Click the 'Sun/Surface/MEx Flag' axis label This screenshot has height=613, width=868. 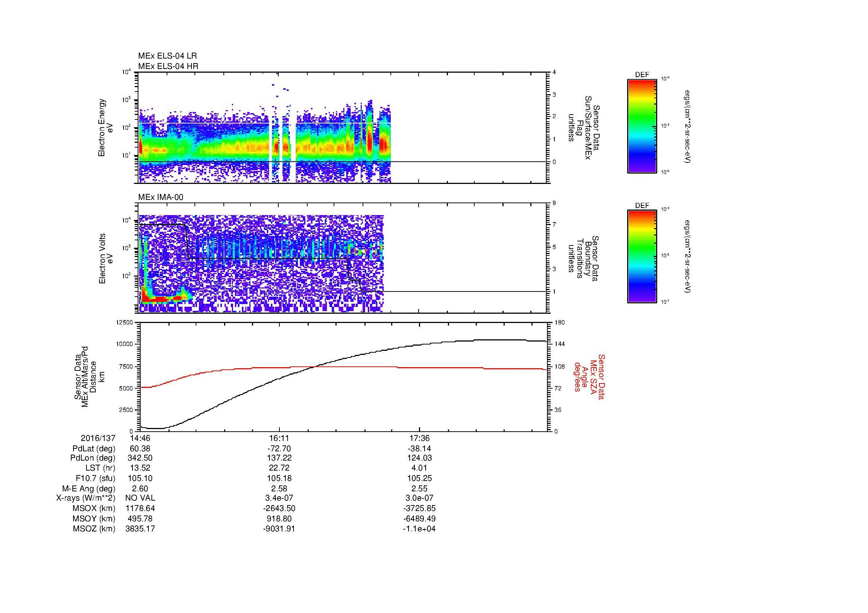(583, 128)
